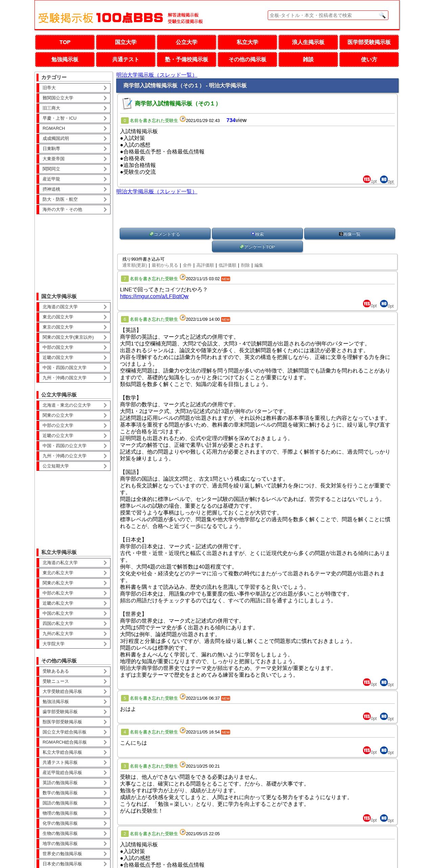This screenshot has width=434, height=868.
Task: Click NO vote icon on the original post
Action: (x=384, y=179)
